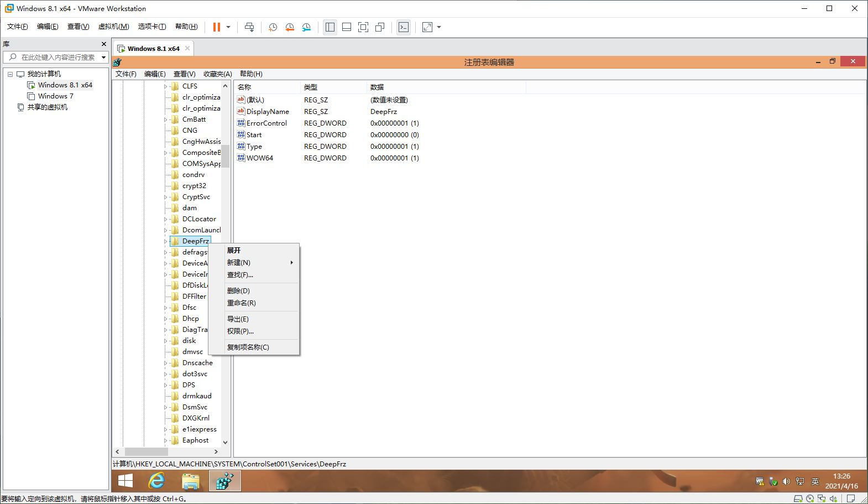Image resolution: width=868 pixels, height=504 pixels.
Task: Click the 英 input language indicator
Action: [x=815, y=481]
